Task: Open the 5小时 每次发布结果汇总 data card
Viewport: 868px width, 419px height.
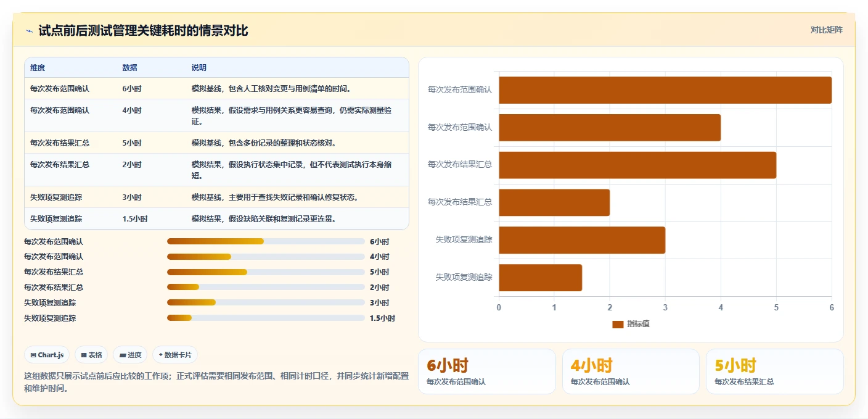Action: coord(774,371)
